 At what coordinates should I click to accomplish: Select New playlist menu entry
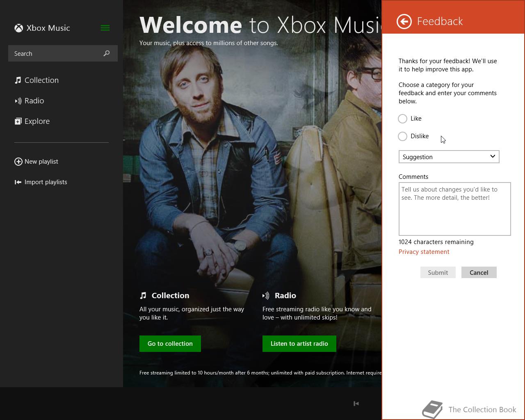41,162
